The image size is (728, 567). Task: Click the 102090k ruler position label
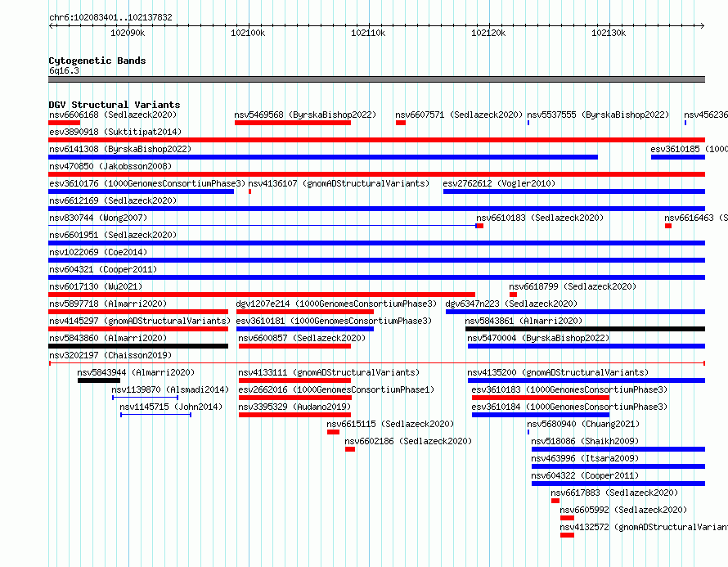pyautogui.click(x=128, y=33)
